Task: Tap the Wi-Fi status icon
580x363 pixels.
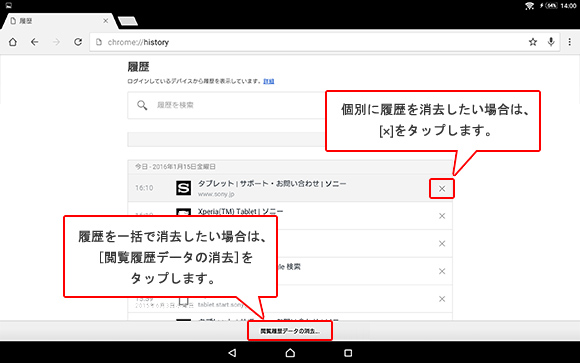Action: 529,6
